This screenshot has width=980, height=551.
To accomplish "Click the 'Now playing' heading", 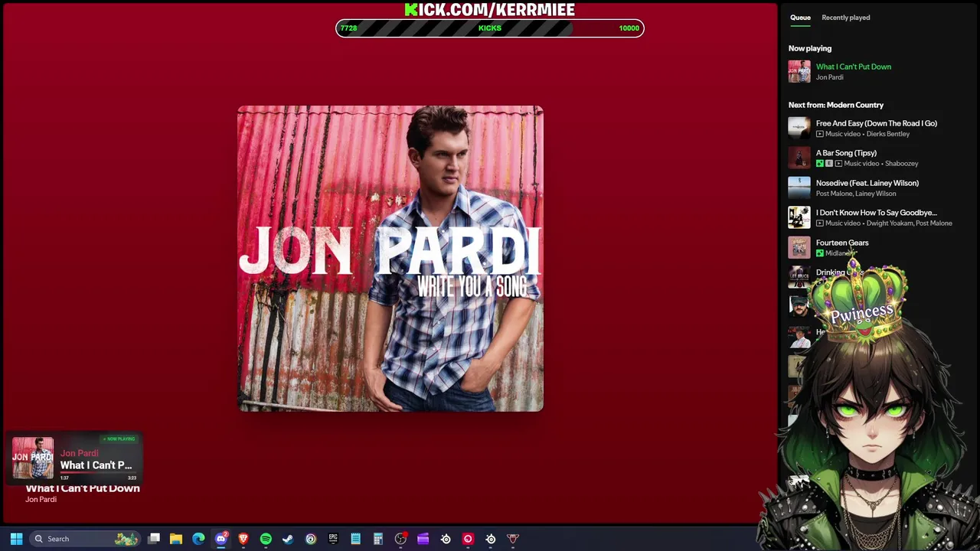I will (x=810, y=48).
